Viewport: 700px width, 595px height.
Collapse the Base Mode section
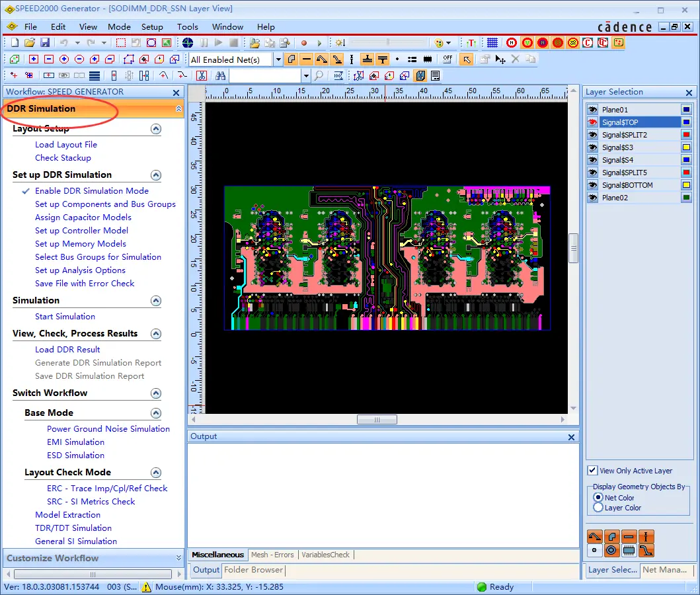tap(156, 413)
